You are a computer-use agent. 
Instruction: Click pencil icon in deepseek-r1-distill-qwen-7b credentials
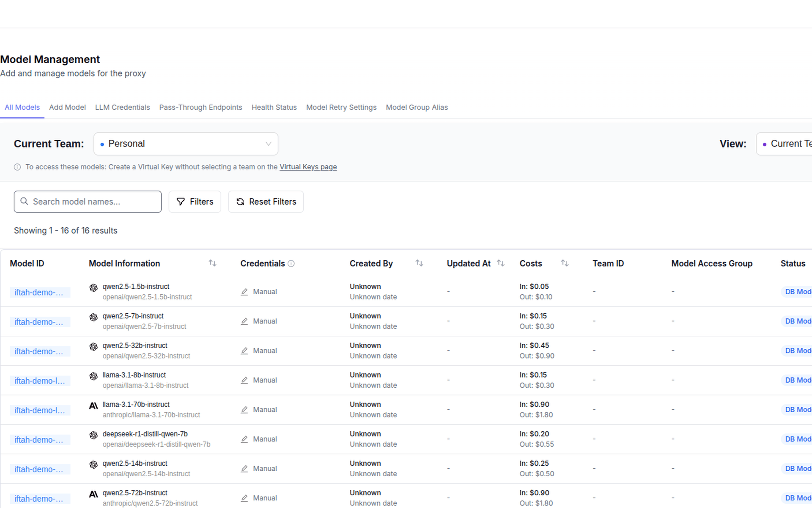click(244, 439)
